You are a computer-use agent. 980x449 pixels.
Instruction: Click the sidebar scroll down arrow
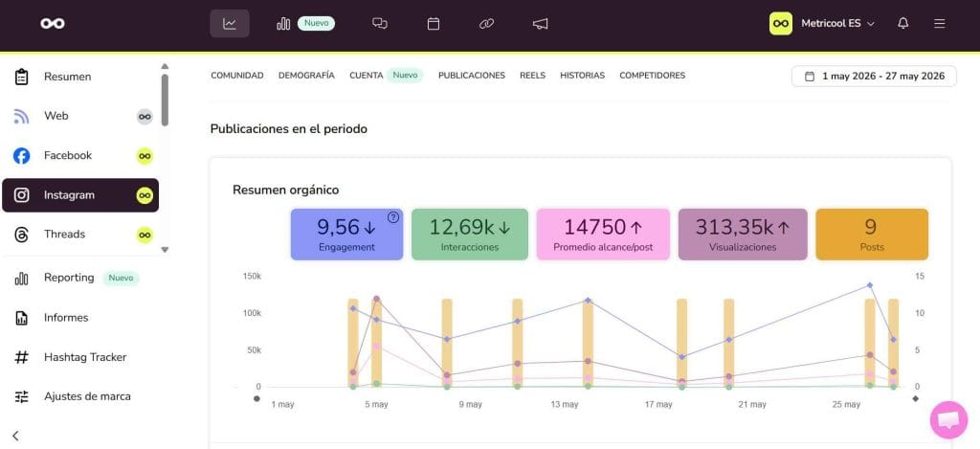(165, 250)
